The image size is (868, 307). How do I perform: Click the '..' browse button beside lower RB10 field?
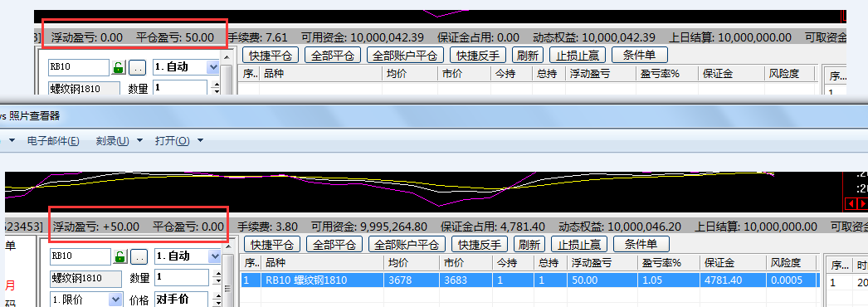pos(139,256)
